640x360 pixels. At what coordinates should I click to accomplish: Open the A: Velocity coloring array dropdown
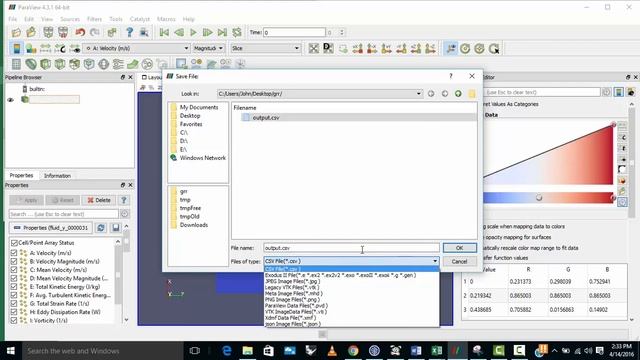click(x=136, y=48)
